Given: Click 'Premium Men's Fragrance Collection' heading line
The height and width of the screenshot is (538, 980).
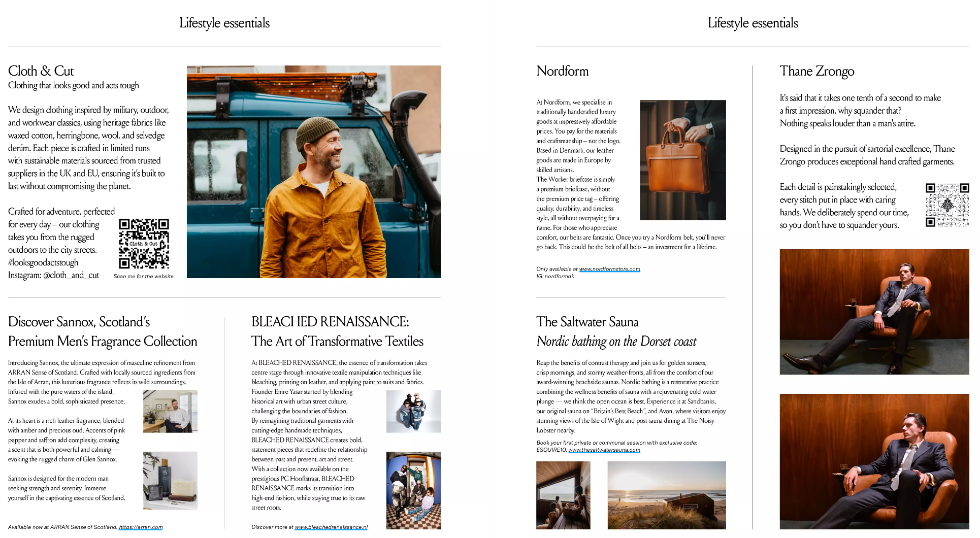Looking at the screenshot, I should pos(103,341).
